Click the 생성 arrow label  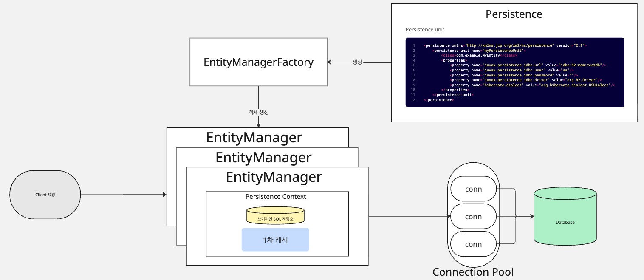click(x=357, y=62)
